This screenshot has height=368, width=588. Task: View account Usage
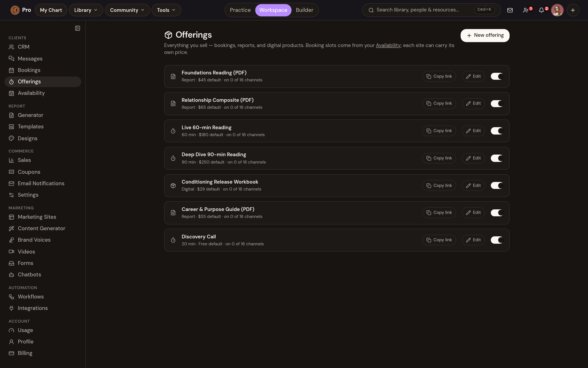(x=43, y=330)
